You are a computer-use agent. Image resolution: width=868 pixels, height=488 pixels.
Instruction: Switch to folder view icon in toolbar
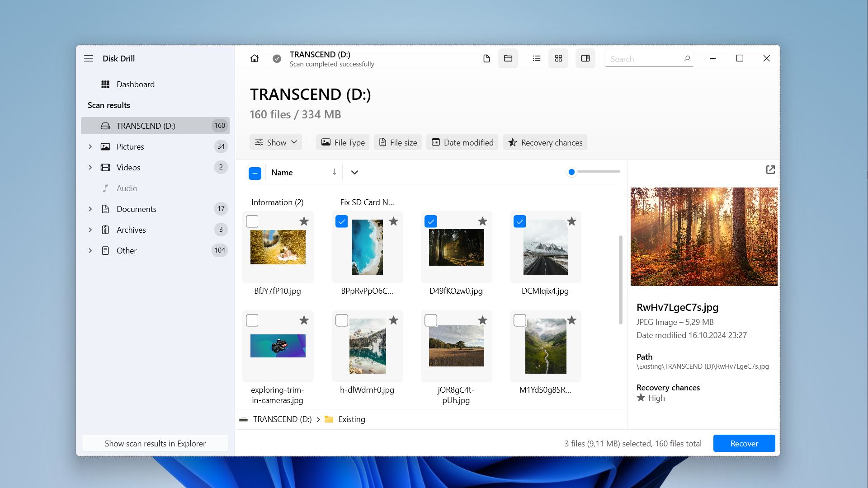pyautogui.click(x=508, y=58)
